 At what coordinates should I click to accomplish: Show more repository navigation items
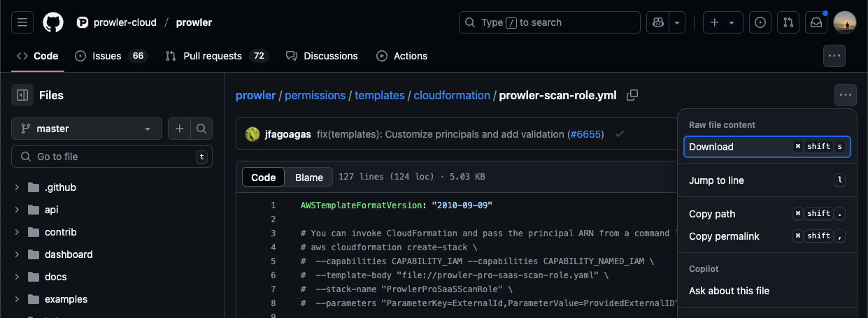click(834, 56)
